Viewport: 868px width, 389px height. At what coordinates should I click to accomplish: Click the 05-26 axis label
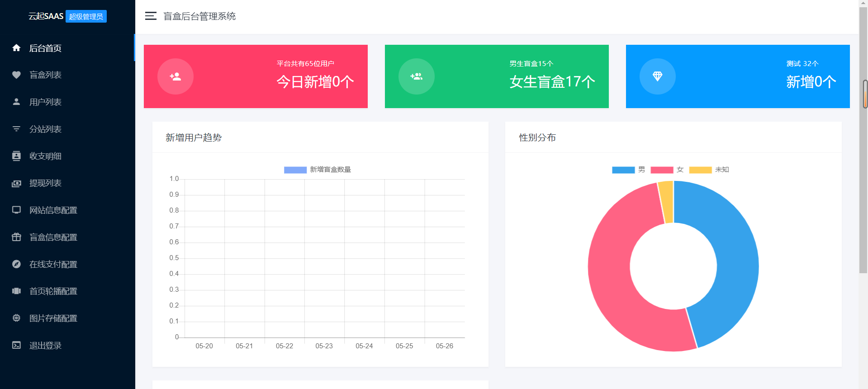[444, 346]
